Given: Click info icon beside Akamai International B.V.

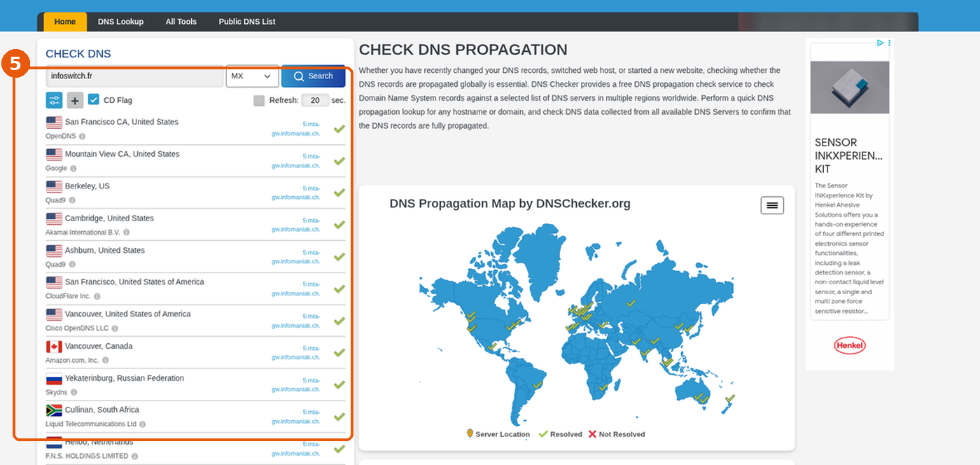Looking at the screenshot, I should click(x=127, y=233).
